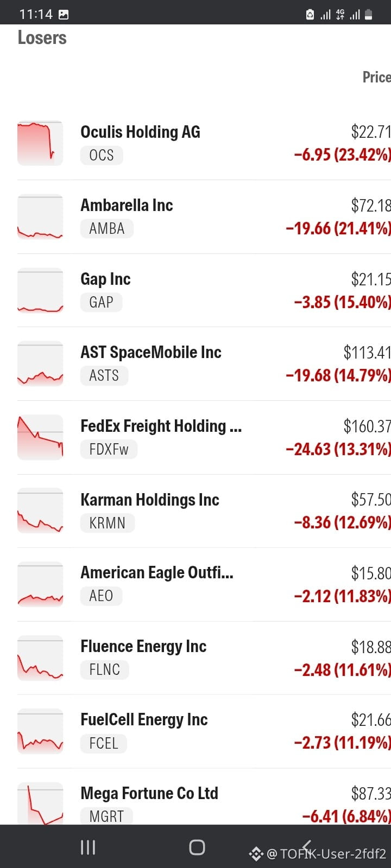The height and width of the screenshot is (868, 391).
Task: Open the FedEx Freight Holding sparkline thumbnail
Action: tap(40, 437)
